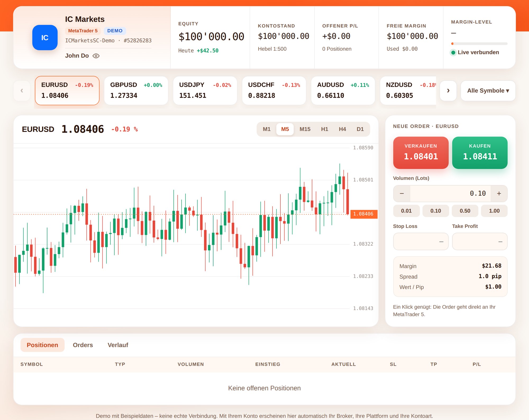Toggle the eye icon next to John Do
Screen dimensions: 529x420
(96, 56)
